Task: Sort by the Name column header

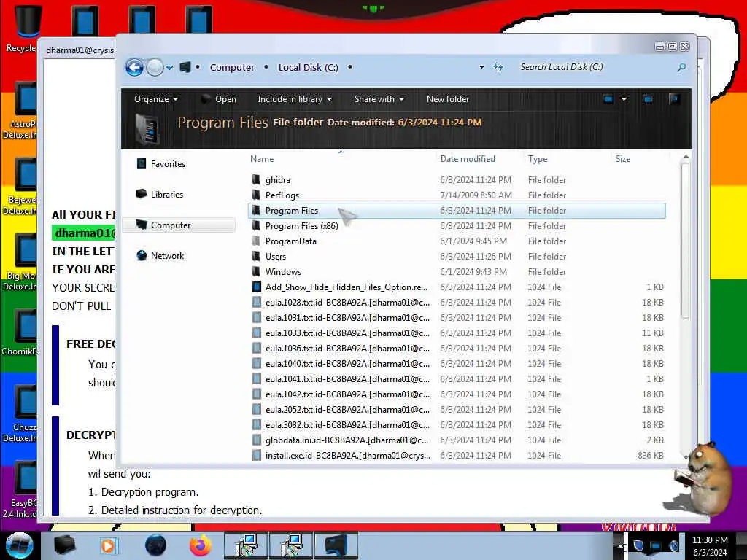Action: click(x=262, y=159)
